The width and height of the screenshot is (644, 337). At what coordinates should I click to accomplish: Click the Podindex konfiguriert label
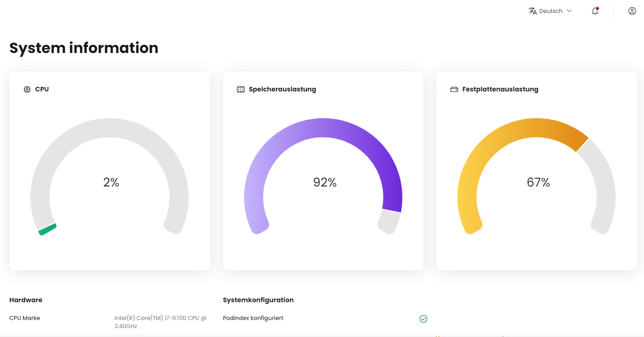click(253, 318)
